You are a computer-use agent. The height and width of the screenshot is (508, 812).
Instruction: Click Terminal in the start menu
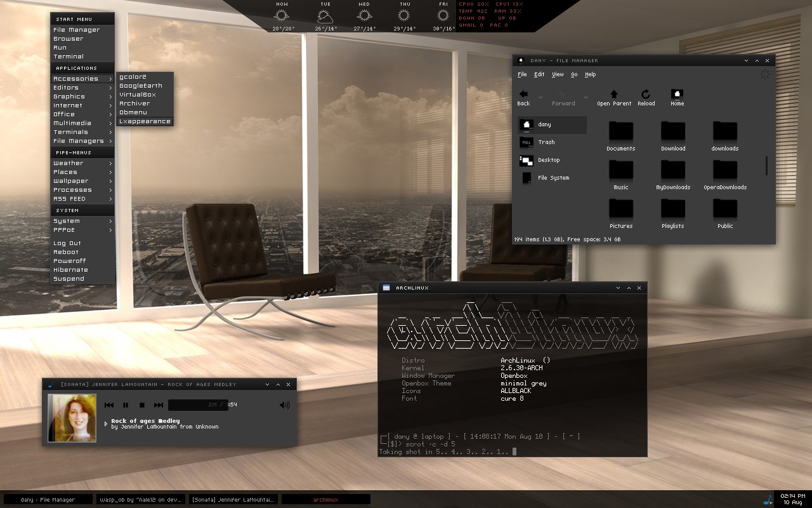(82, 57)
